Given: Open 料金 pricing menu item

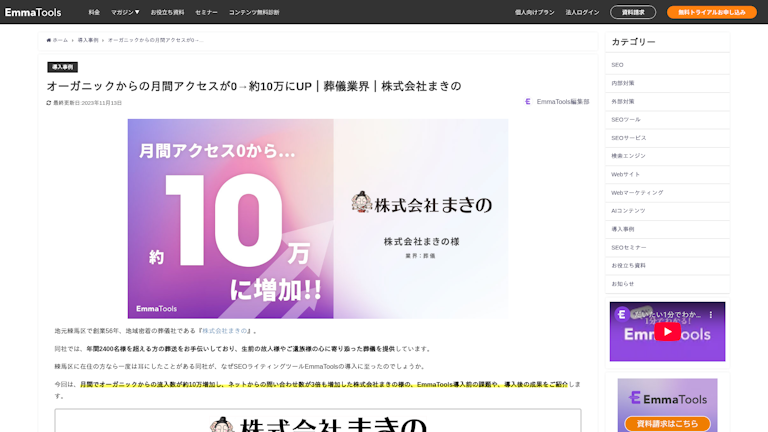Looking at the screenshot, I should pyautogui.click(x=94, y=12).
